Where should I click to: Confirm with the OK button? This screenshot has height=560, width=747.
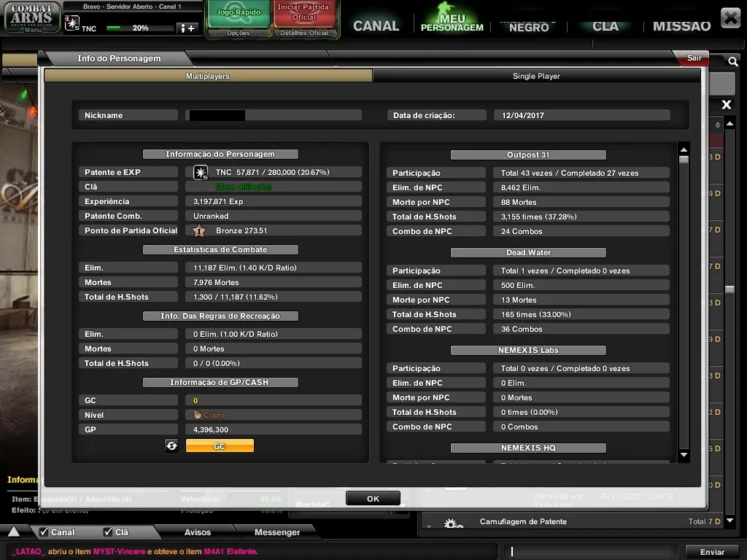(373, 499)
